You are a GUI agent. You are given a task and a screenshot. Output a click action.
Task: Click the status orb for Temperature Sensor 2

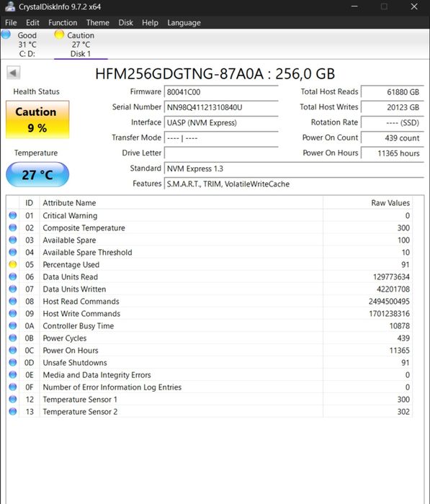[13, 411]
